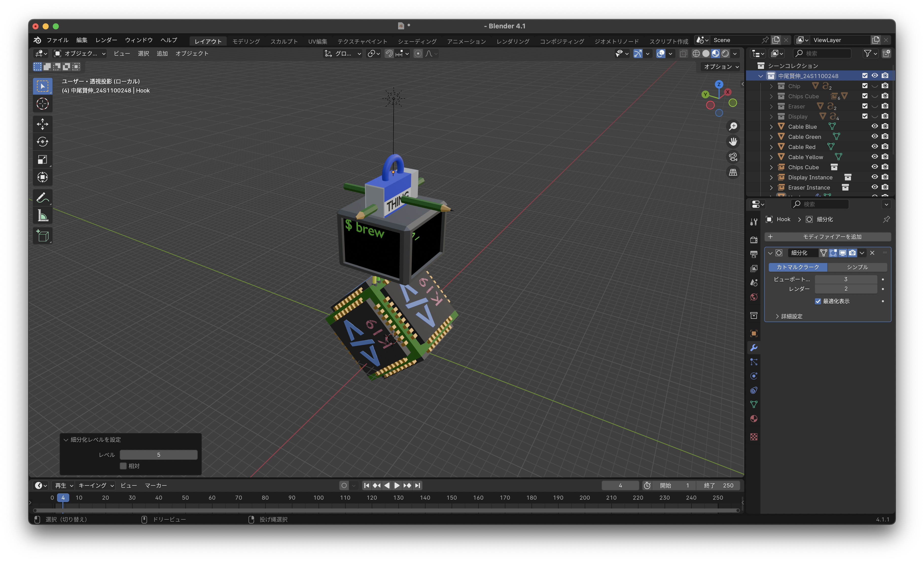The width and height of the screenshot is (924, 562).
Task: Open the ファイル menu
Action: click(57, 40)
